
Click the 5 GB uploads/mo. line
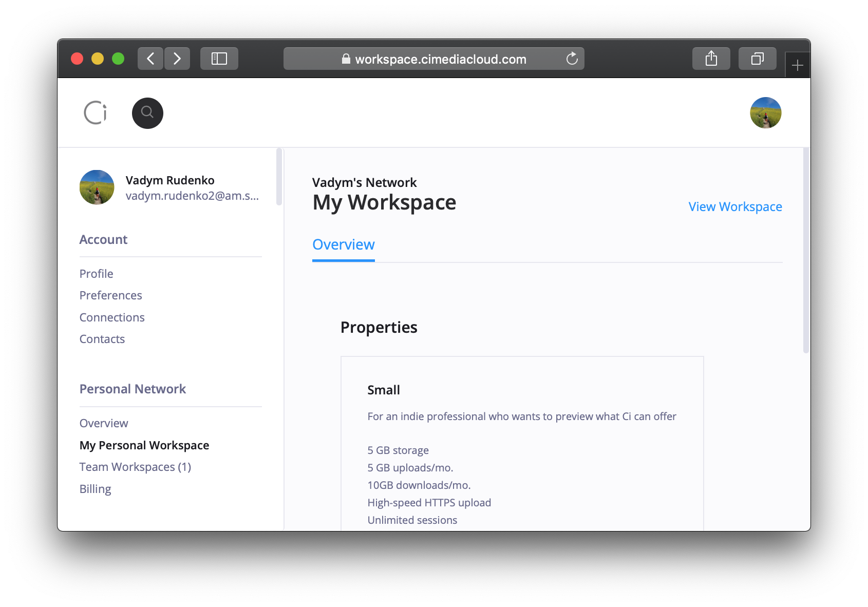[x=410, y=468]
